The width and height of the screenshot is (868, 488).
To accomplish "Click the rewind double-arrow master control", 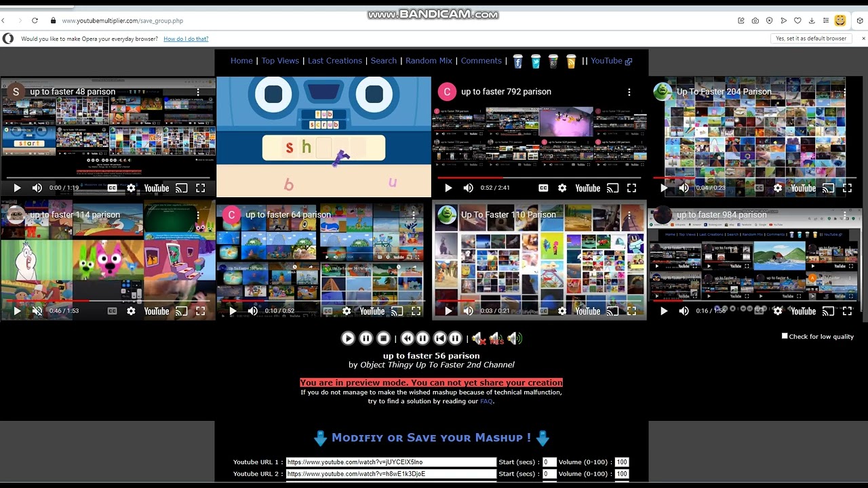I will click(x=408, y=338).
